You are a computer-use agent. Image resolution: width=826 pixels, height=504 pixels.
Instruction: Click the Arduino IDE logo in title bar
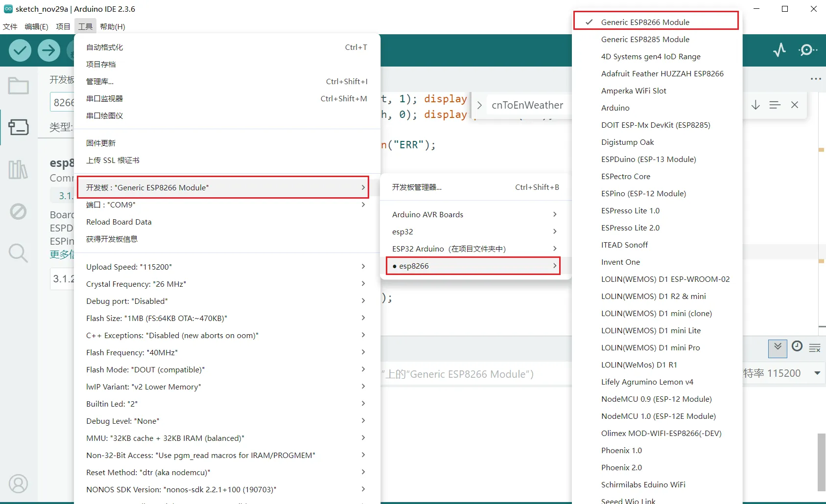pyautogui.click(x=8, y=9)
